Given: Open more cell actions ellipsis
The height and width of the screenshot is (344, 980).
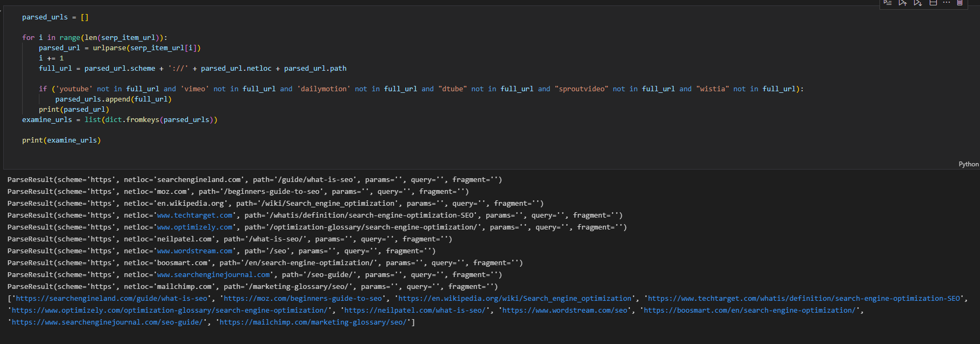Looking at the screenshot, I should (x=947, y=3).
